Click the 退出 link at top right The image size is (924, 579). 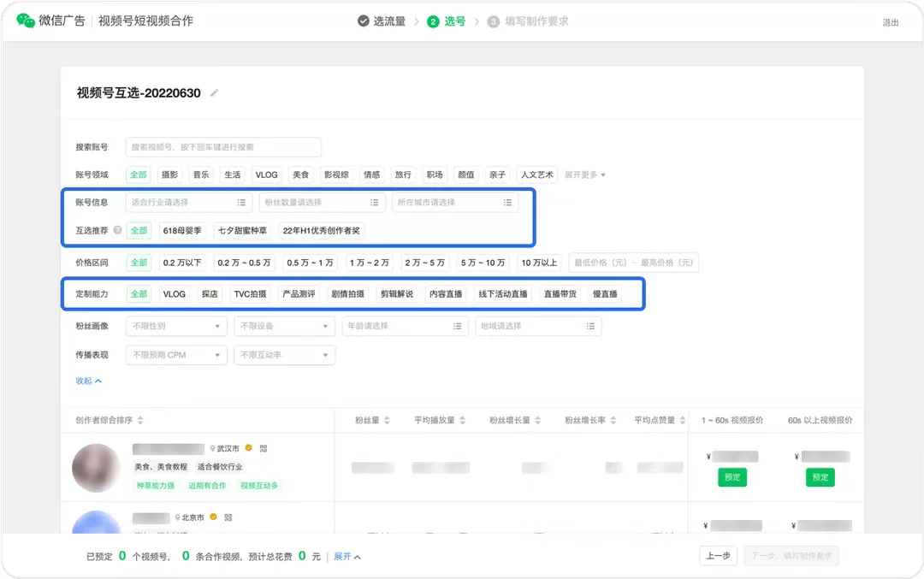point(890,23)
